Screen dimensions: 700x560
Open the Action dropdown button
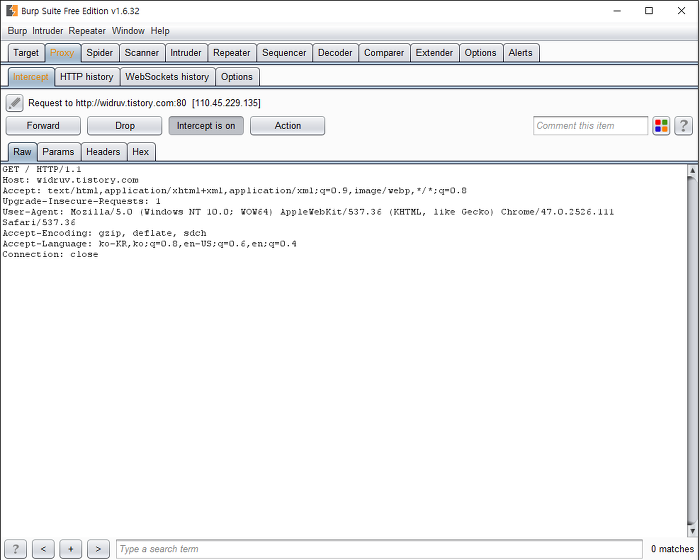pyautogui.click(x=288, y=126)
